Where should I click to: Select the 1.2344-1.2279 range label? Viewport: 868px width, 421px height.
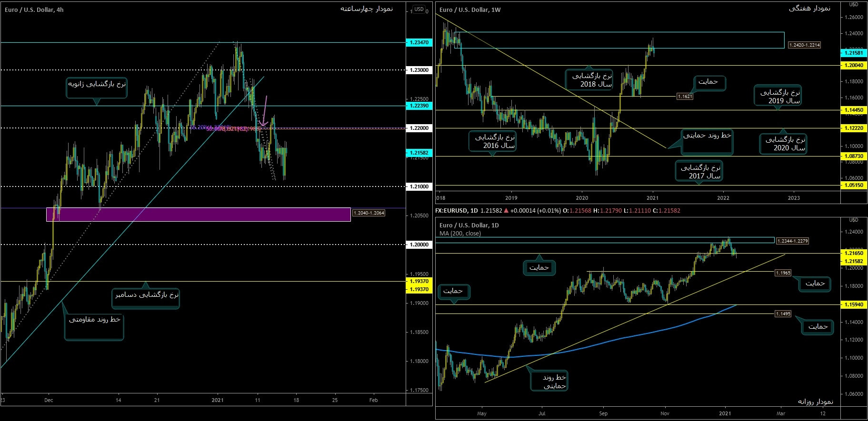[x=792, y=241]
